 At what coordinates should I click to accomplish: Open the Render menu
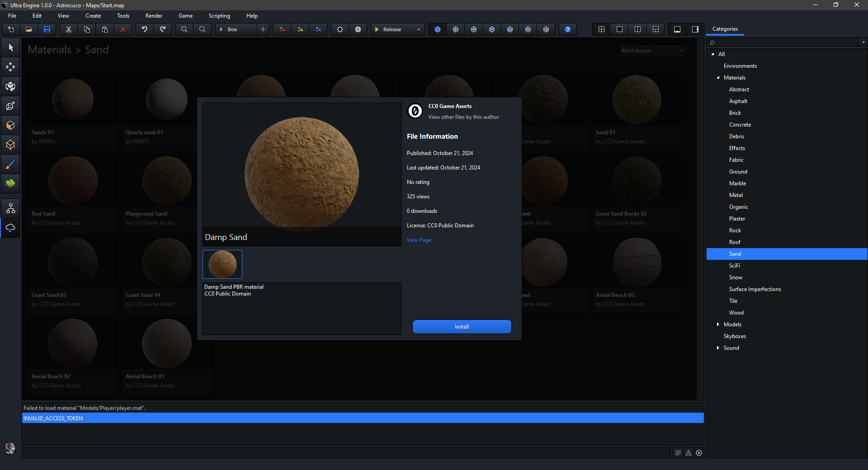click(x=154, y=16)
